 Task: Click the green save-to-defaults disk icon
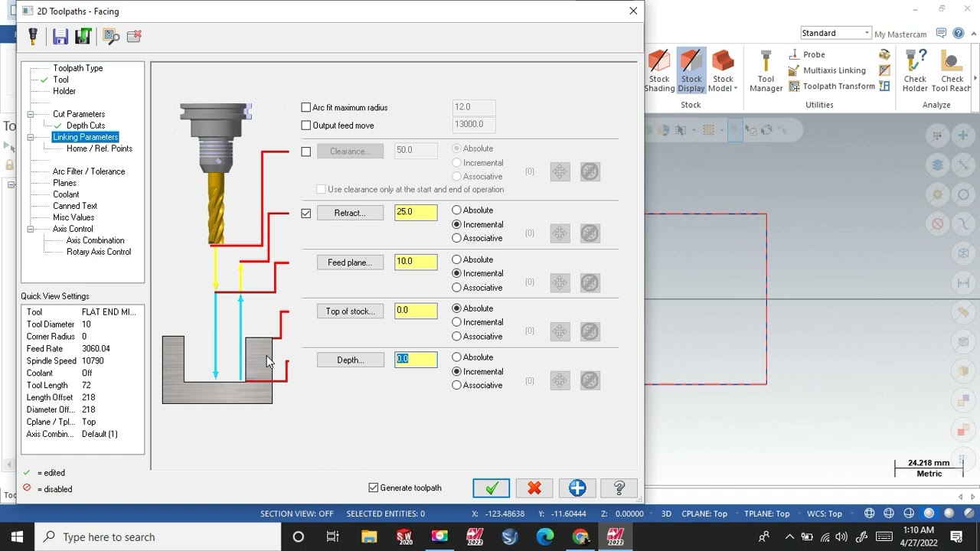pos(83,36)
